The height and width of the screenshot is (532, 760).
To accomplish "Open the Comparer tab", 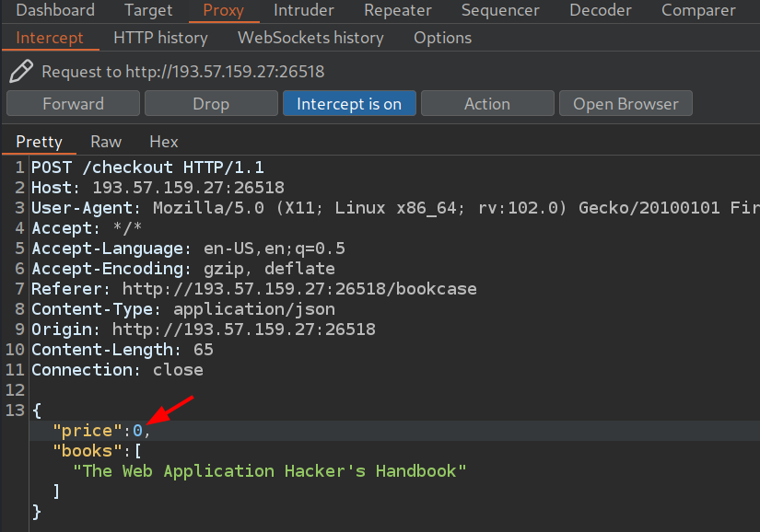I will (698, 11).
